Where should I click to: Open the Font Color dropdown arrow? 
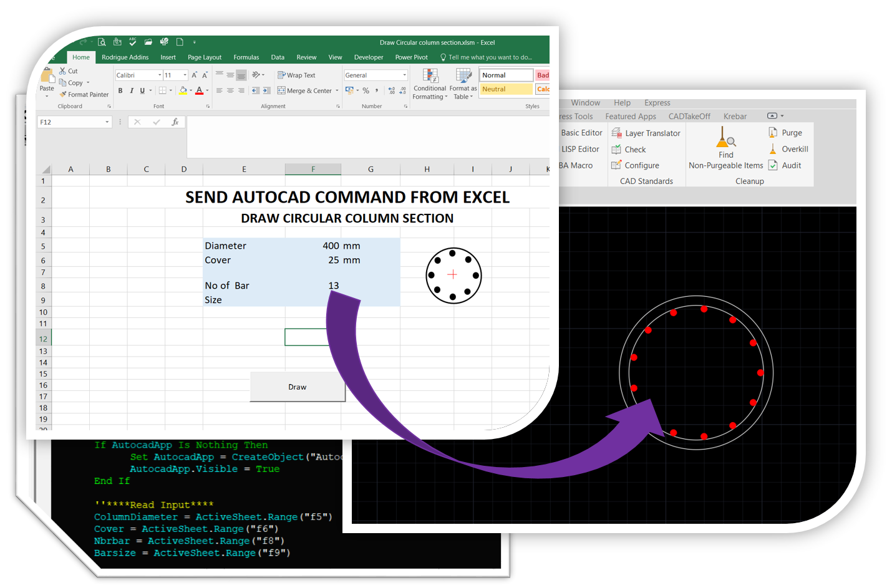point(206,90)
